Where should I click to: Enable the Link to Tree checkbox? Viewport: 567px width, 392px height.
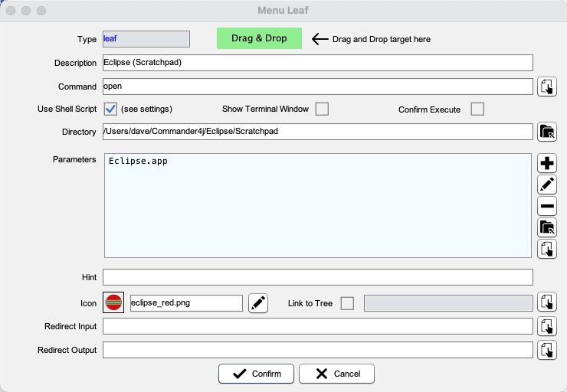[347, 303]
